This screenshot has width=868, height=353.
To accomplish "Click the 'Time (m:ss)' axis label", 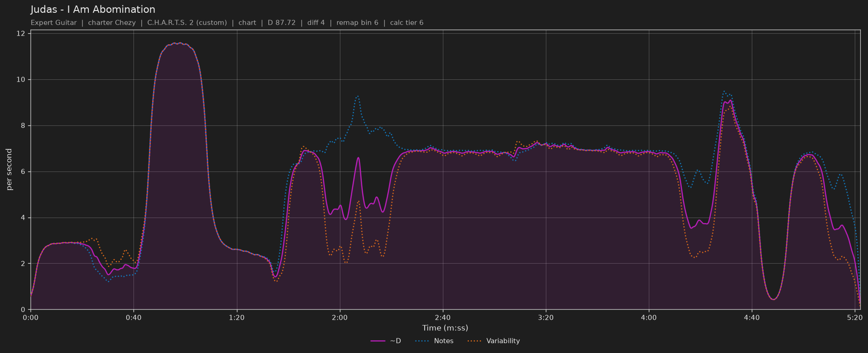I will (x=445, y=328).
